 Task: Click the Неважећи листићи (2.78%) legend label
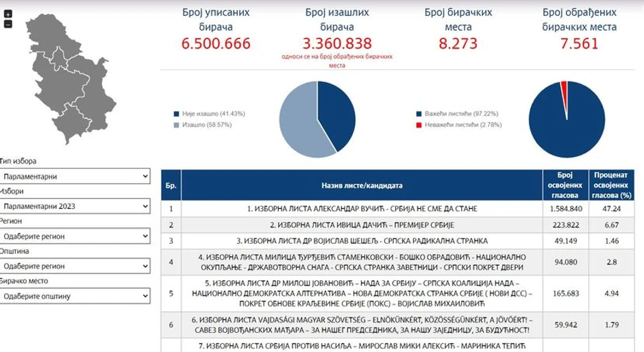click(463, 125)
